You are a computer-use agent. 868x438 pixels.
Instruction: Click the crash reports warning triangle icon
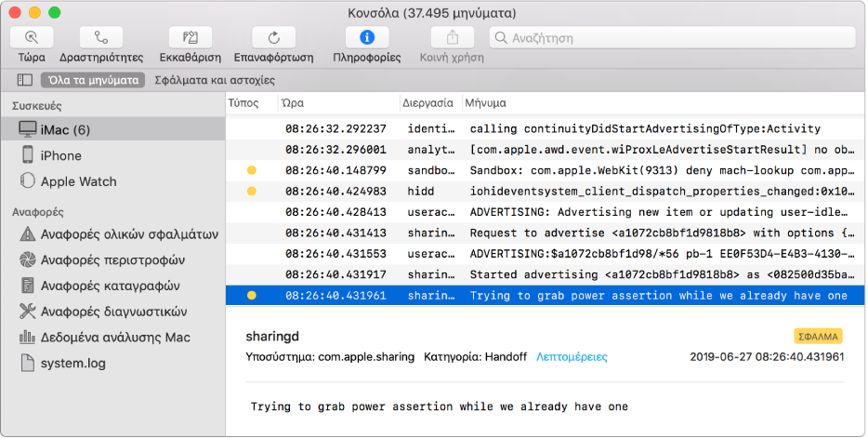point(27,233)
